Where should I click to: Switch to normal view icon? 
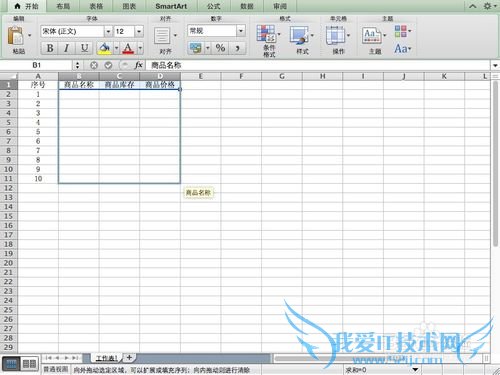11,364
